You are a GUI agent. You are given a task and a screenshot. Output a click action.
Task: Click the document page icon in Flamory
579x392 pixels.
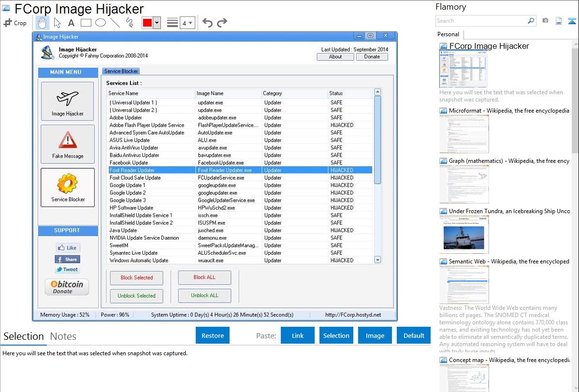pos(559,21)
